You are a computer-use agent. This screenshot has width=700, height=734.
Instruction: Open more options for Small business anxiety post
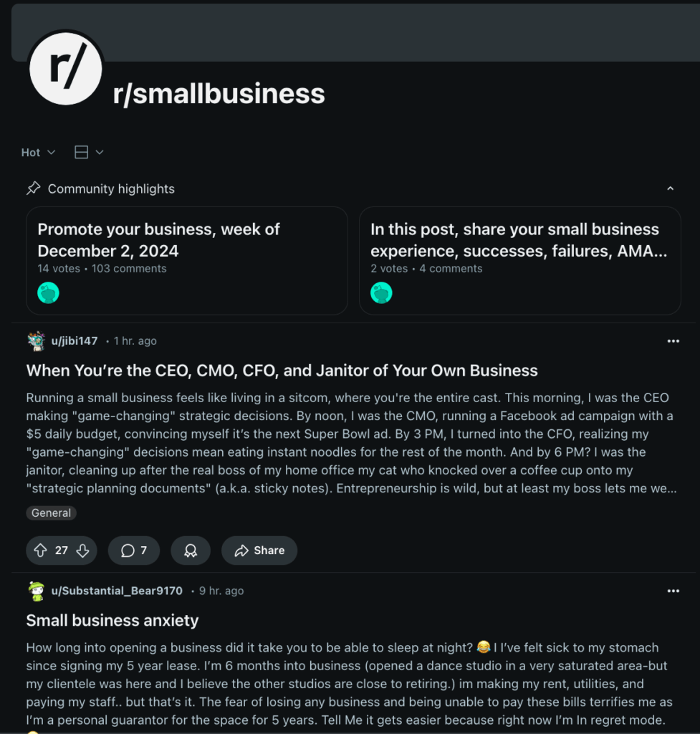click(673, 591)
